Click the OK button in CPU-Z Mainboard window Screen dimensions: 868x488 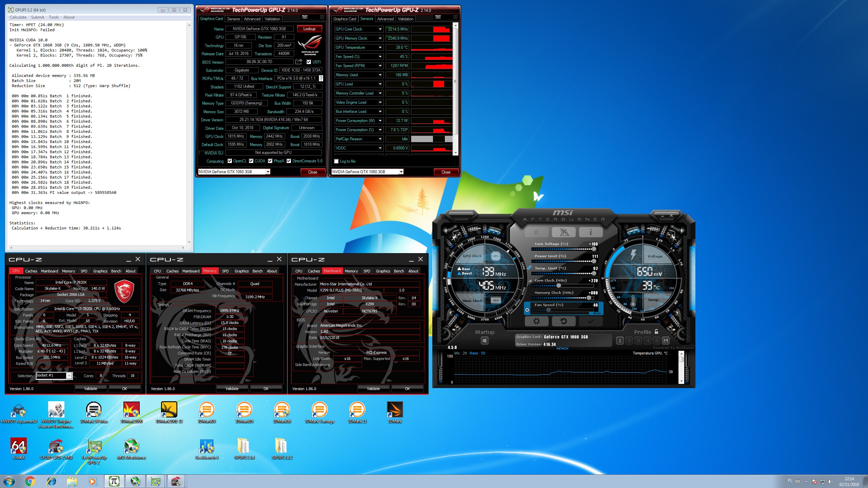[407, 389]
